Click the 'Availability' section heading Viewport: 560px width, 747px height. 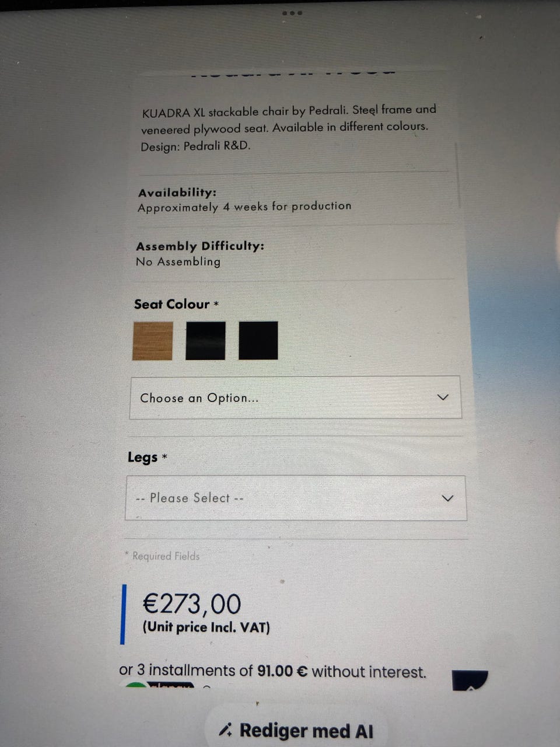(177, 192)
